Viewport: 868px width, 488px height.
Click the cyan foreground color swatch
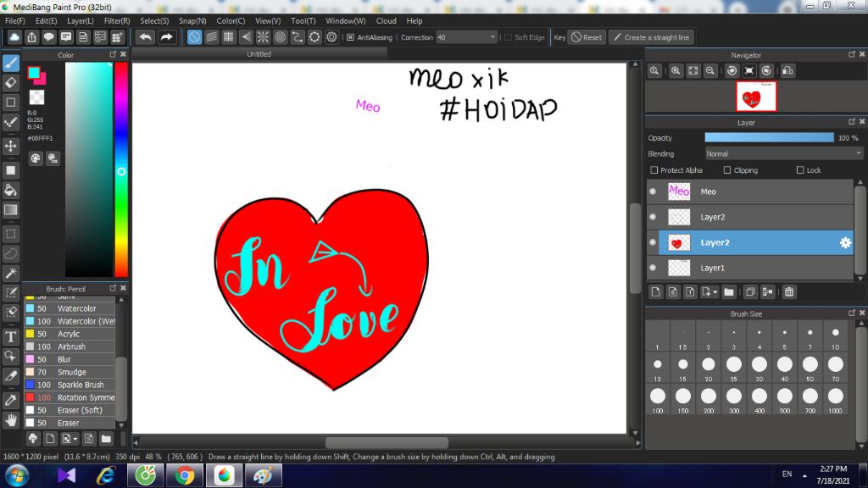[33, 72]
